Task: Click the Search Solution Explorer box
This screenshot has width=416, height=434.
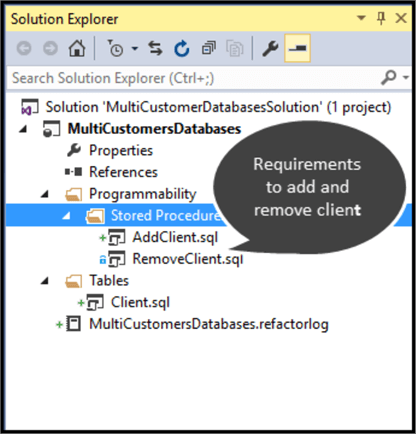Action: [209, 78]
